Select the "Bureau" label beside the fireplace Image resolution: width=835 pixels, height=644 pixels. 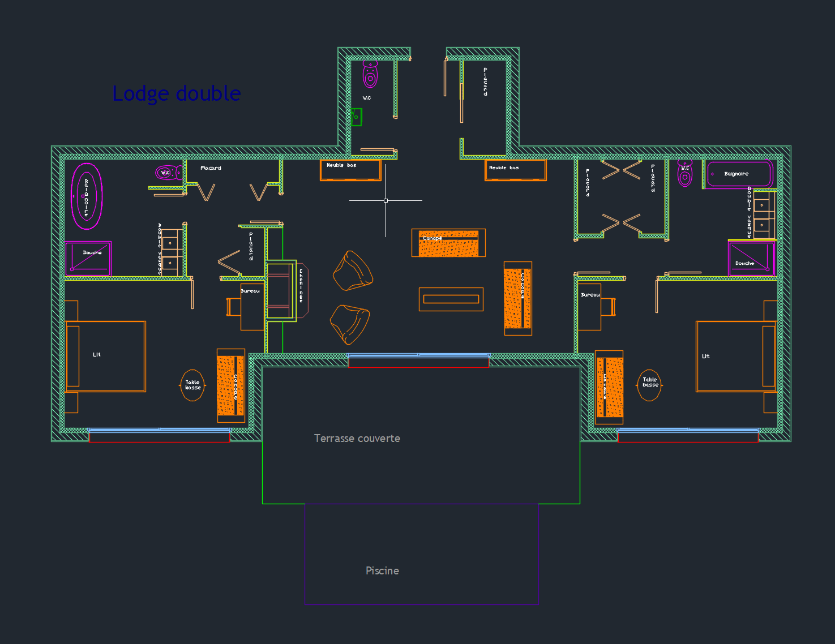click(x=250, y=291)
